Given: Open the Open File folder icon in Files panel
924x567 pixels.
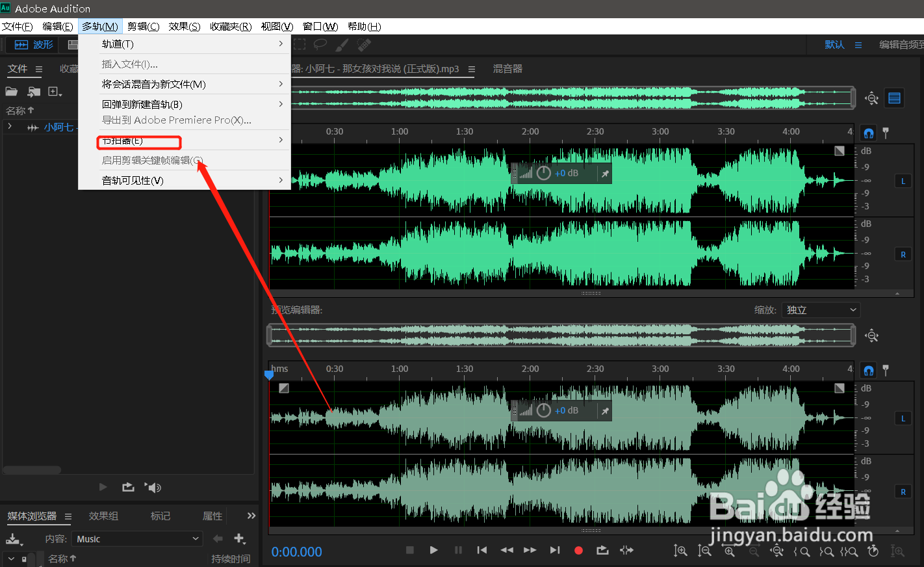Looking at the screenshot, I should (x=12, y=92).
